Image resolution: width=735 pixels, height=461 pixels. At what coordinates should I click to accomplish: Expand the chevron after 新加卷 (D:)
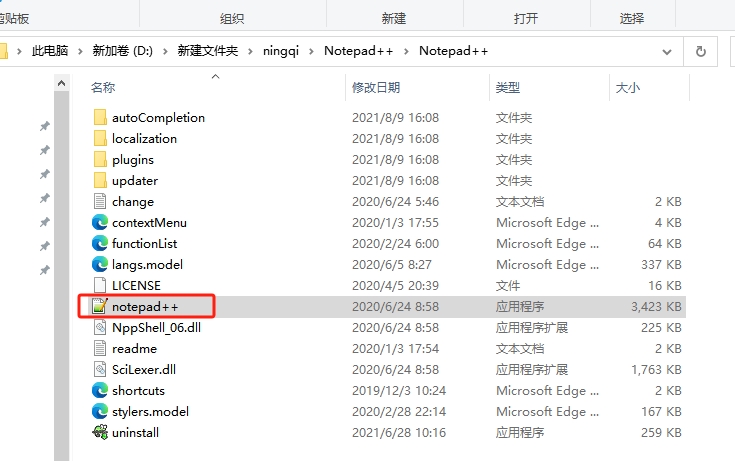(165, 51)
